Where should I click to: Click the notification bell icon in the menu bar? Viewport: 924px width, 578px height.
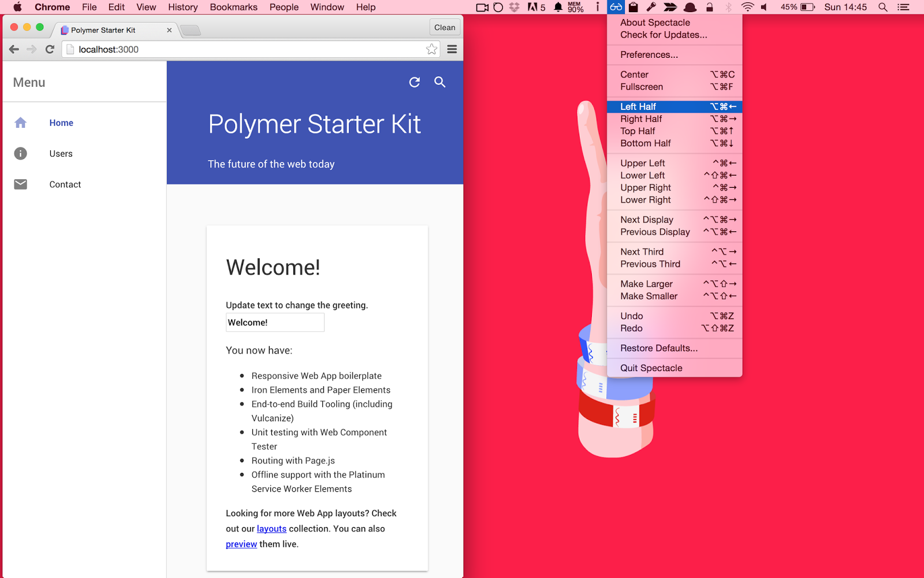[x=558, y=7]
